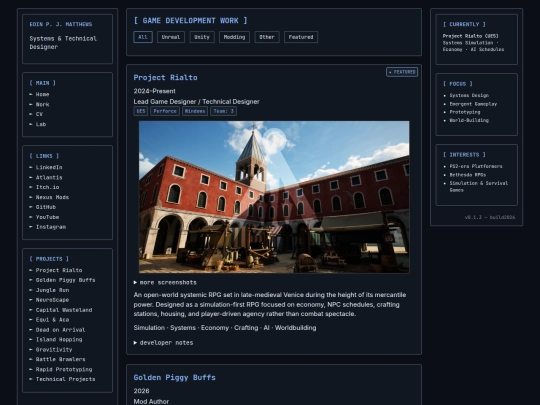The image size is (540, 405).
Task: Click the Perforce tag
Action: (165, 111)
